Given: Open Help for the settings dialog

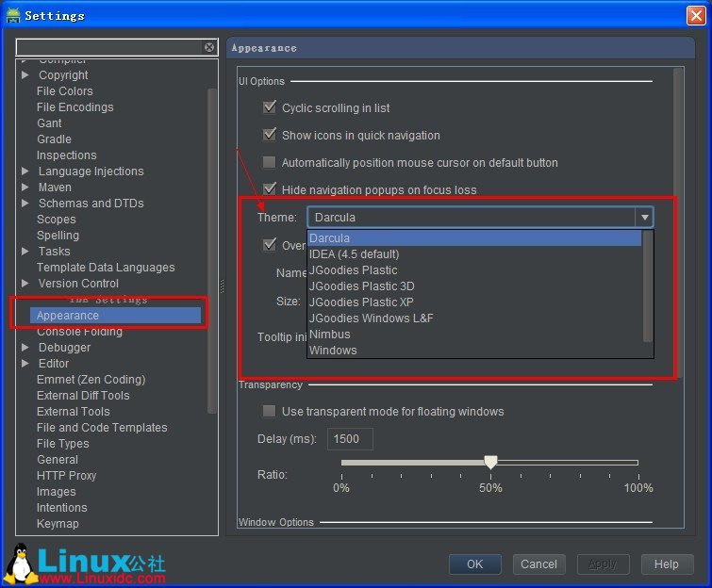Looking at the screenshot, I should (666, 564).
